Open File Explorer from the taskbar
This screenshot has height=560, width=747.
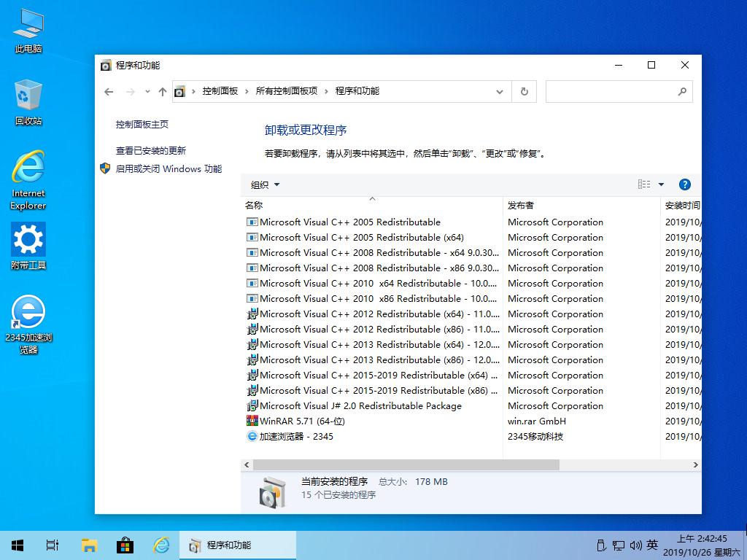(x=89, y=545)
